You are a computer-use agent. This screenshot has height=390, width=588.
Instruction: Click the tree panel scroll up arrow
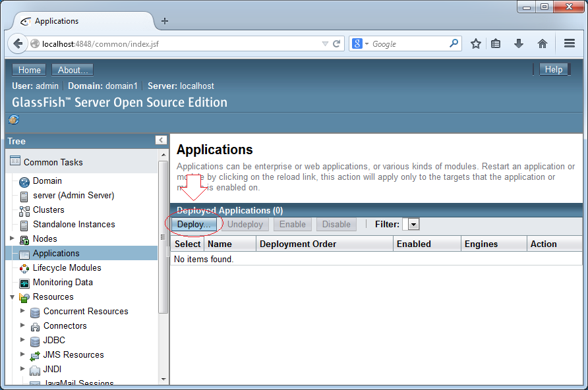[x=163, y=154]
